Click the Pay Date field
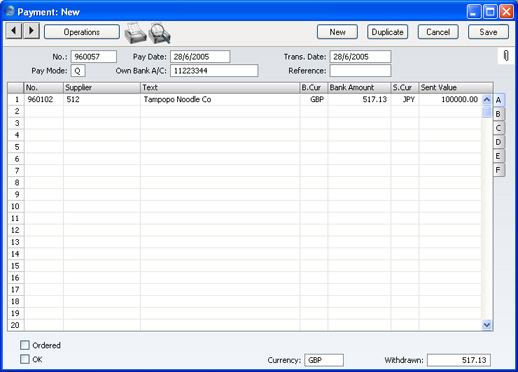The width and height of the screenshot is (518, 372). [200, 57]
